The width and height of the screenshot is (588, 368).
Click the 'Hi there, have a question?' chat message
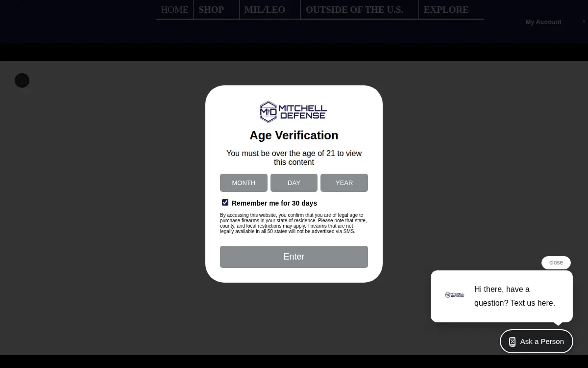(x=514, y=296)
